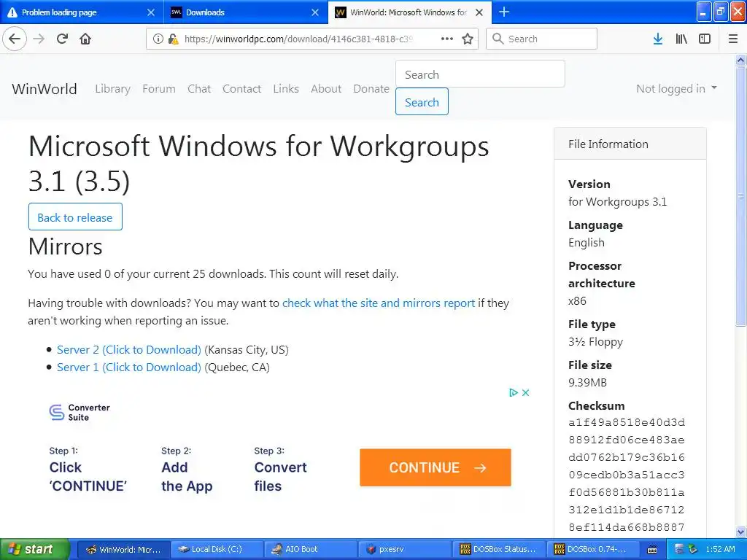Switch to Local Disk (C:) taskbar window

tap(217, 550)
